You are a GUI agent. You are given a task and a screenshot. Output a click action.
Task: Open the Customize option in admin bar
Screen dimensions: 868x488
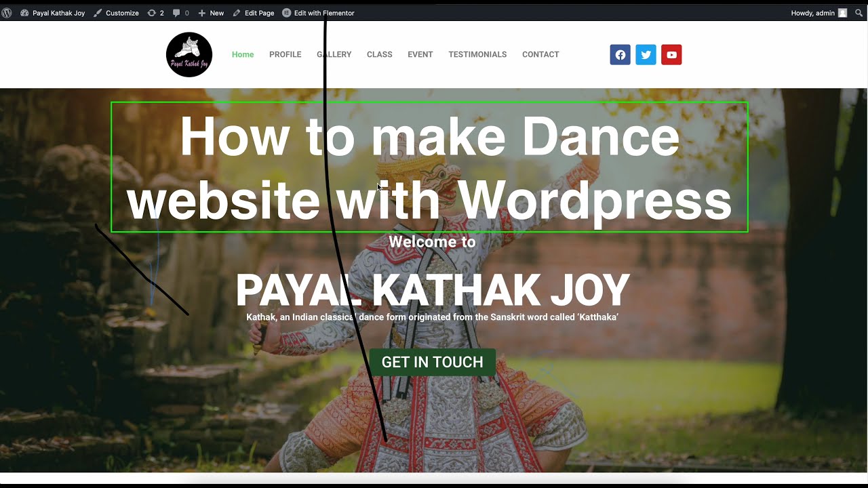[x=116, y=13]
